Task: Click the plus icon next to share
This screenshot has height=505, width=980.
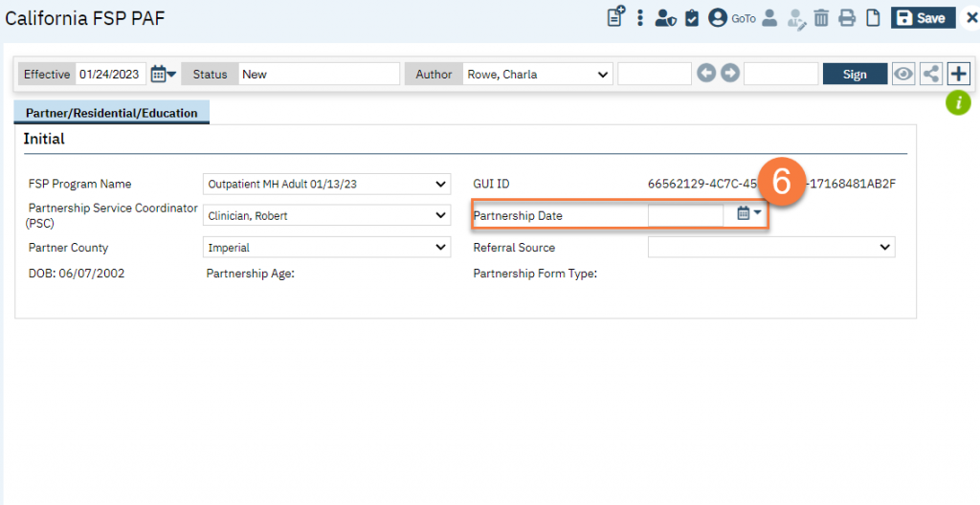Action: point(958,75)
